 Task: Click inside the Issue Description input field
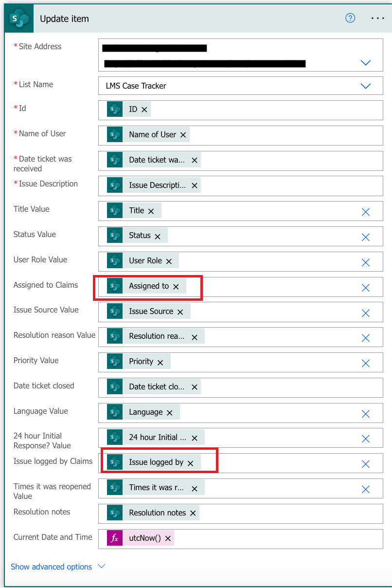pyautogui.click(x=267, y=185)
